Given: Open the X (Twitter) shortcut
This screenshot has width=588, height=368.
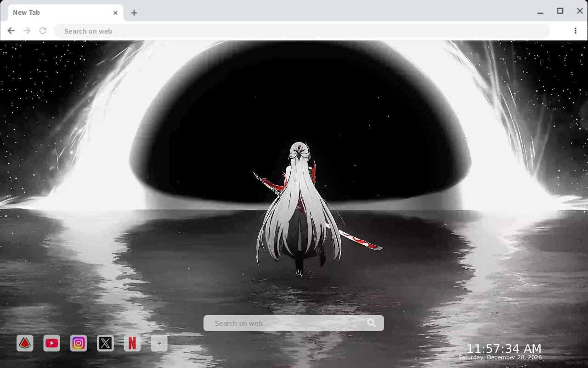Looking at the screenshot, I should 105,343.
